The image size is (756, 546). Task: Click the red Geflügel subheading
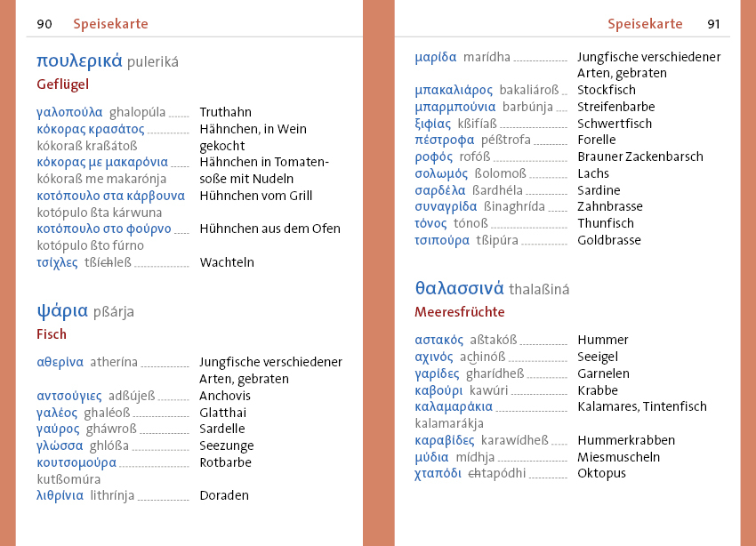[63, 84]
